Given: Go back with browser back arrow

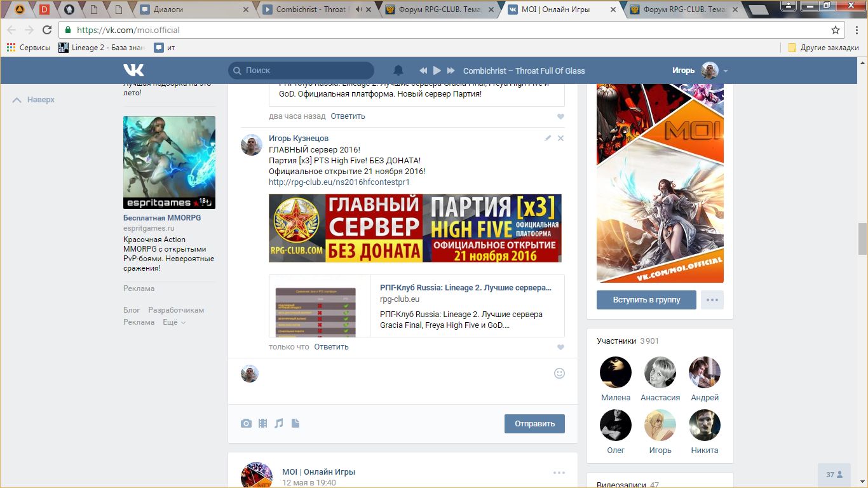Looking at the screenshot, I should [11, 30].
